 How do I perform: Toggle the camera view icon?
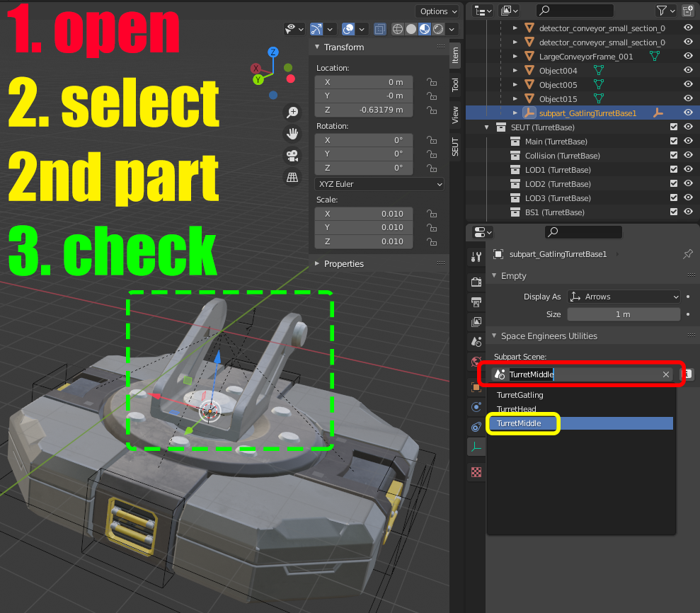[292, 155]
